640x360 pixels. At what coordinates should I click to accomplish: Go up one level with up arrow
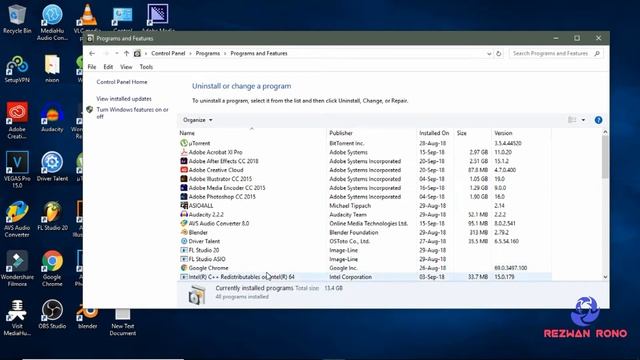[127, 53]
